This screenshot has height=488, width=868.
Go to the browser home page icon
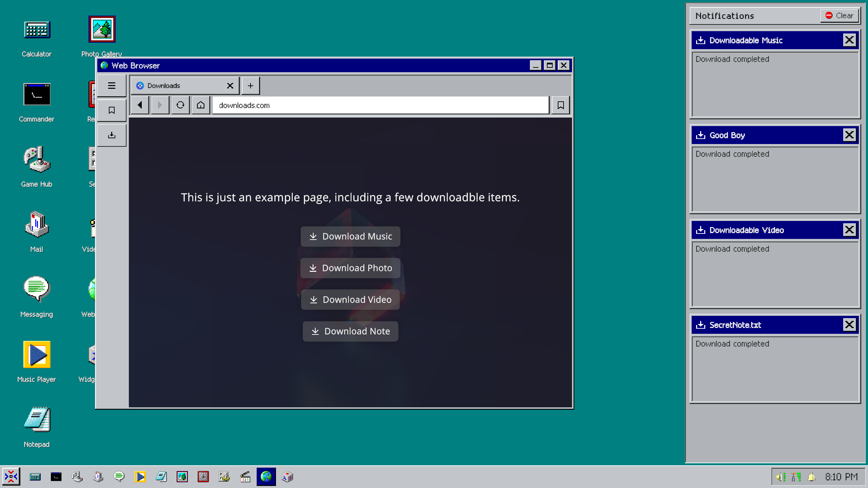click(201, 105)
